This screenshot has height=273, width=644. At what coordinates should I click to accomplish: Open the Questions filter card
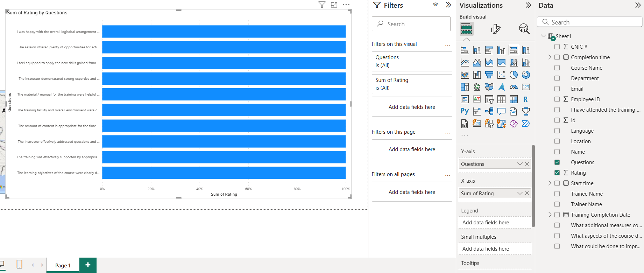[x=412, y=61]
